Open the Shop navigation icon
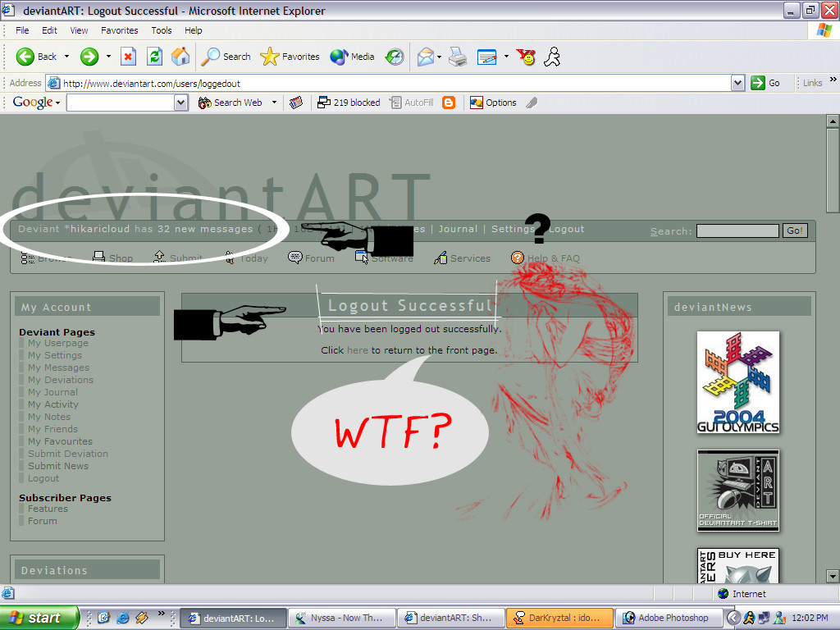This screenshot has height=630, width=840. (x=98, y=257)
